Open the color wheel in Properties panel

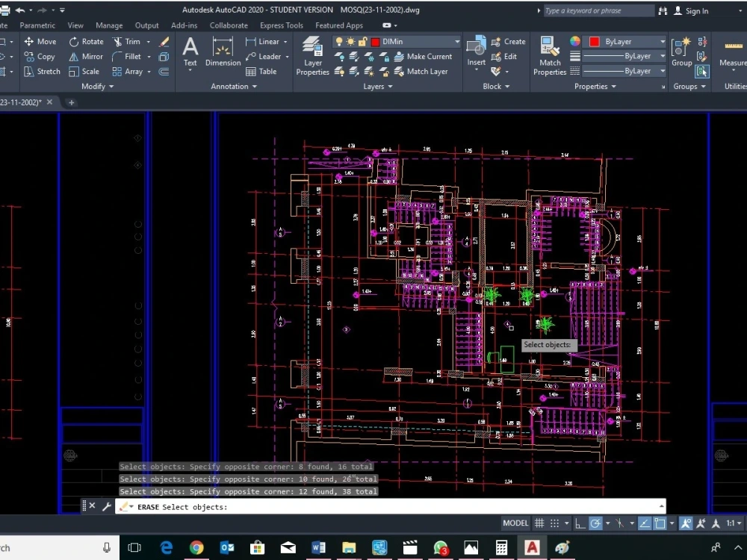point(574,41)
